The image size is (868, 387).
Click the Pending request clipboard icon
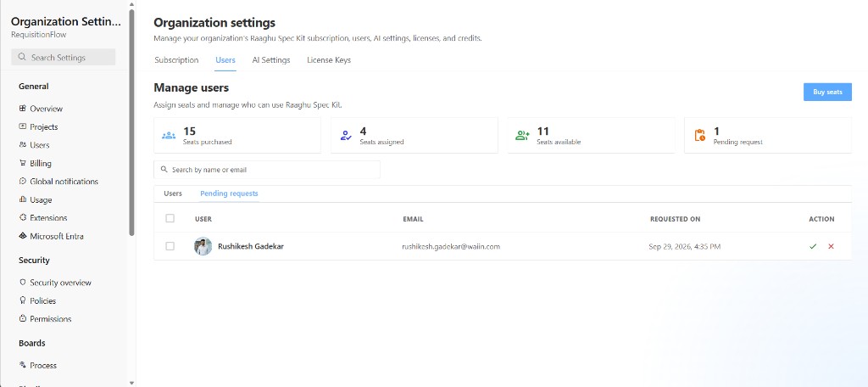point(699,135)
